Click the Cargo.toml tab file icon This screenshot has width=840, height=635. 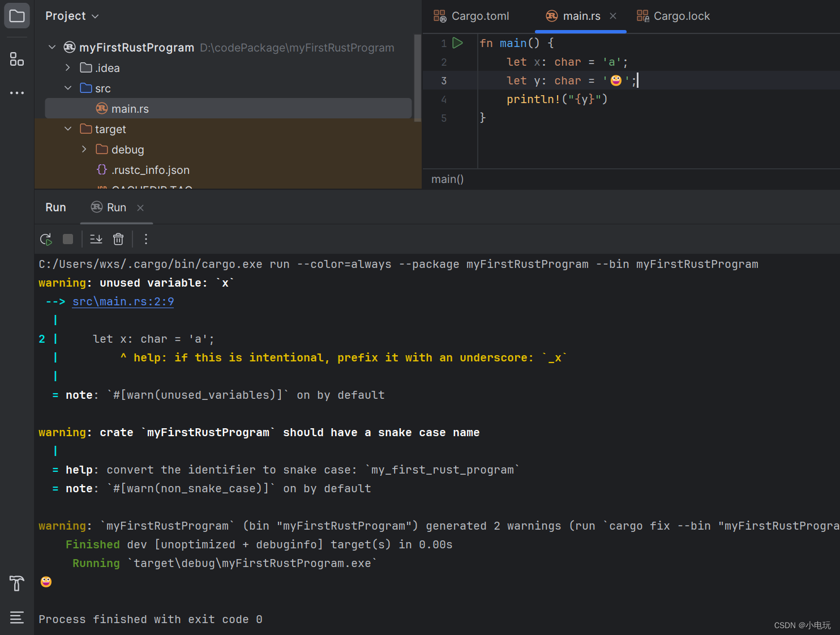(x=440, y=16)
